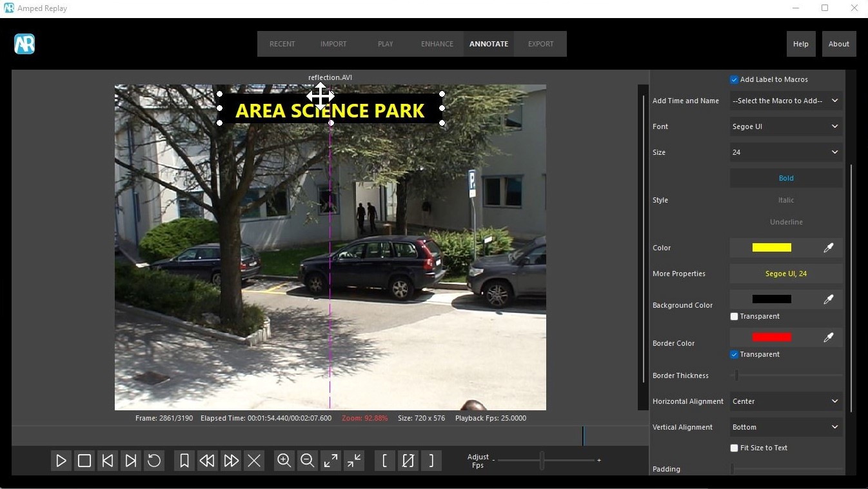Toggle the Bold style
This screenshot has height=489, width=868.
(x=786, y=178)
